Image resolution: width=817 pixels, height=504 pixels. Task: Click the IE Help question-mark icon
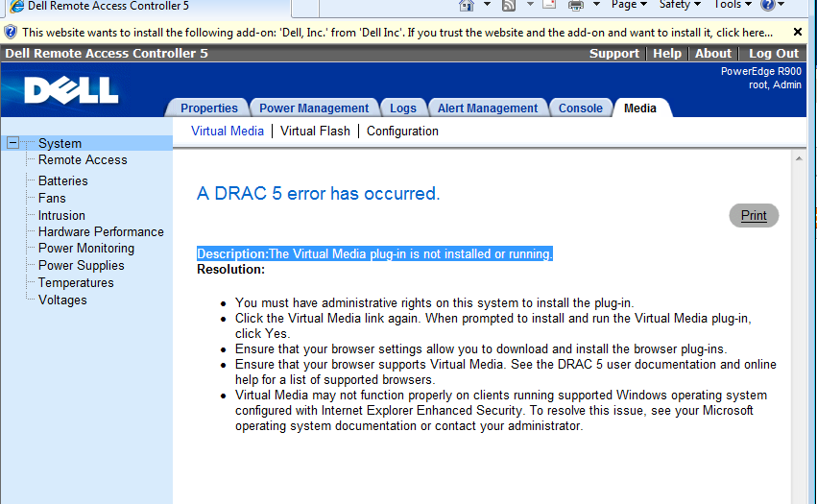pyautogui.click(x=767, y=5)
